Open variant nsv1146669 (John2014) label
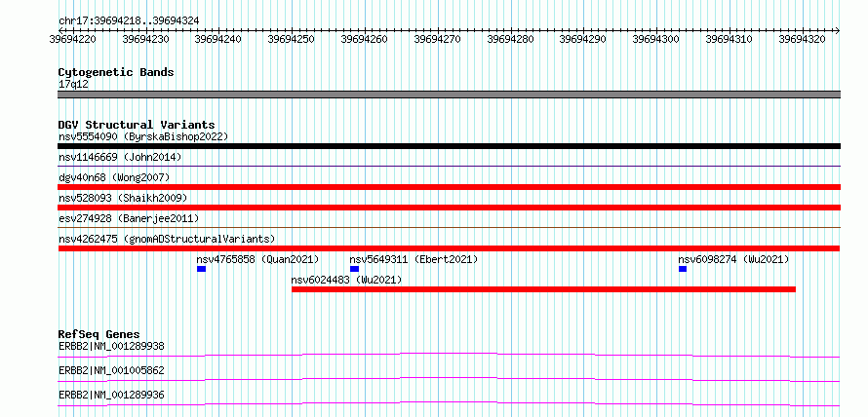This screenshot has height=417, width=868. tap(120, 157)
